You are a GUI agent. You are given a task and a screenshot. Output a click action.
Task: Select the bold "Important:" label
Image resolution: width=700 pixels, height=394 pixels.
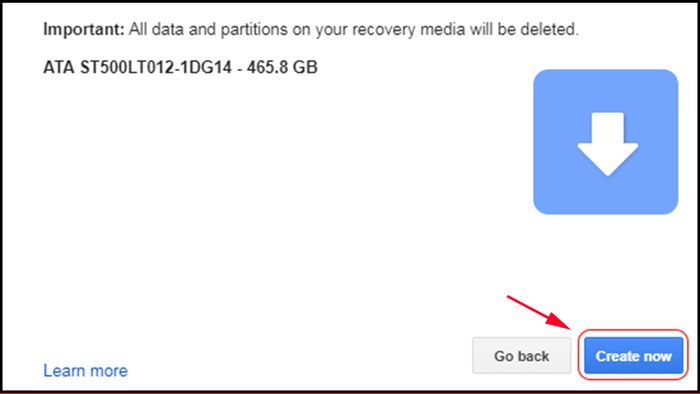point(83,29)
